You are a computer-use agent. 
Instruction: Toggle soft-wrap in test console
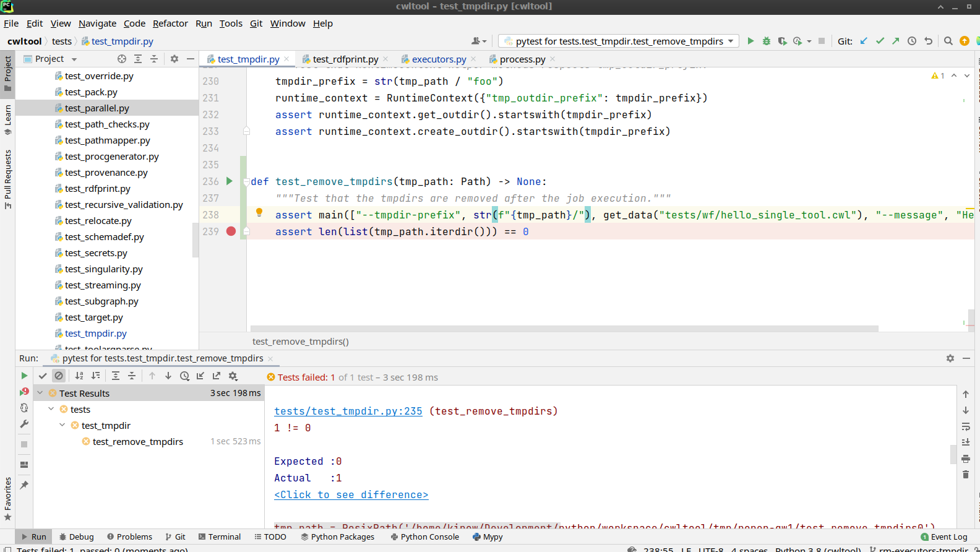(966, 426)
